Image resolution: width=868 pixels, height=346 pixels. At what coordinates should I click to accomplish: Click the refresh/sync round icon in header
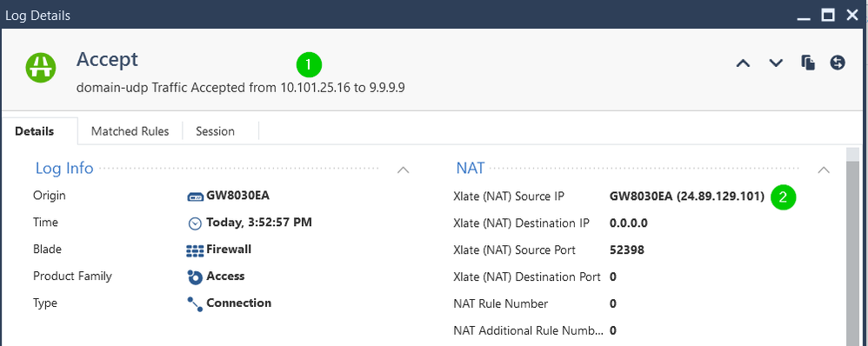tap(838, 63)
